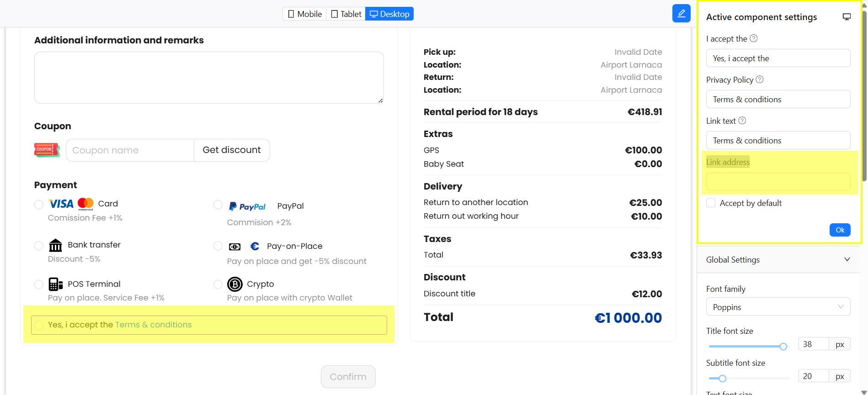Select the Card payment radio button
This screenshot has width=868, height=395.
point(39,204)
